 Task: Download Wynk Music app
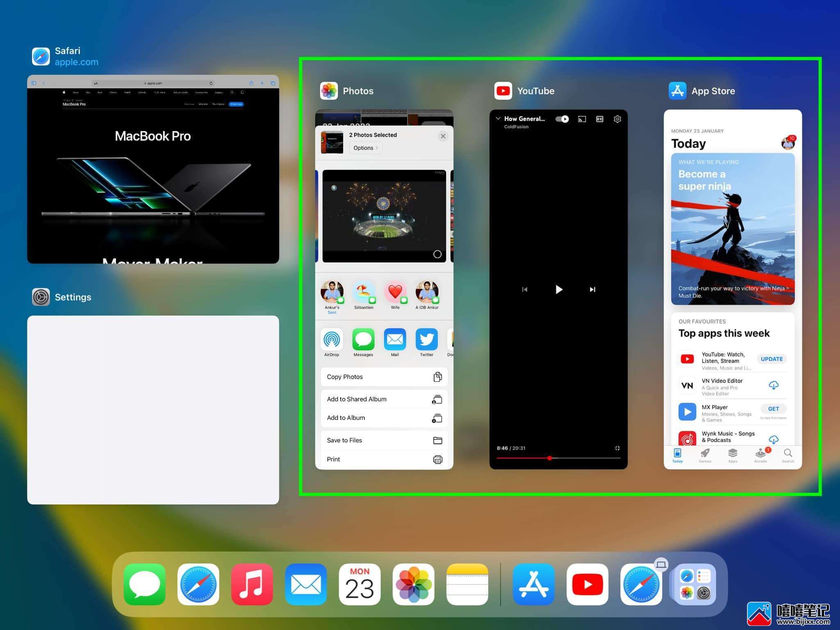pyautogui.click(x=773, y=439)
